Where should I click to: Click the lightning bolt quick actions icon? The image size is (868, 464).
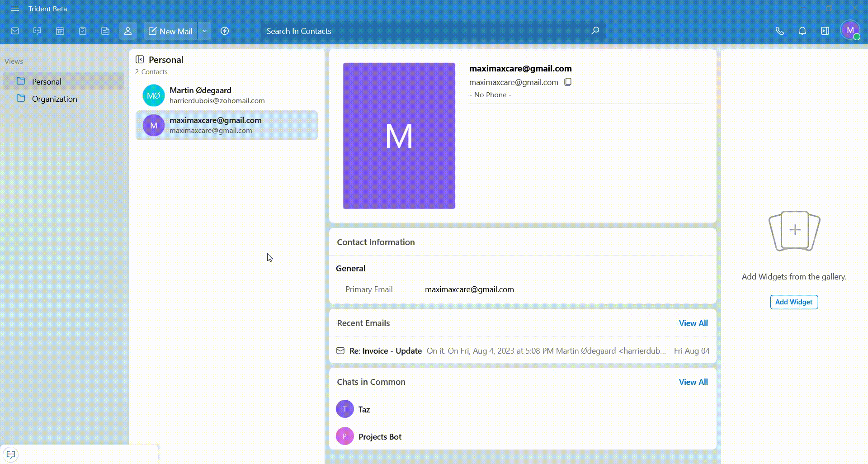[225, 31]
